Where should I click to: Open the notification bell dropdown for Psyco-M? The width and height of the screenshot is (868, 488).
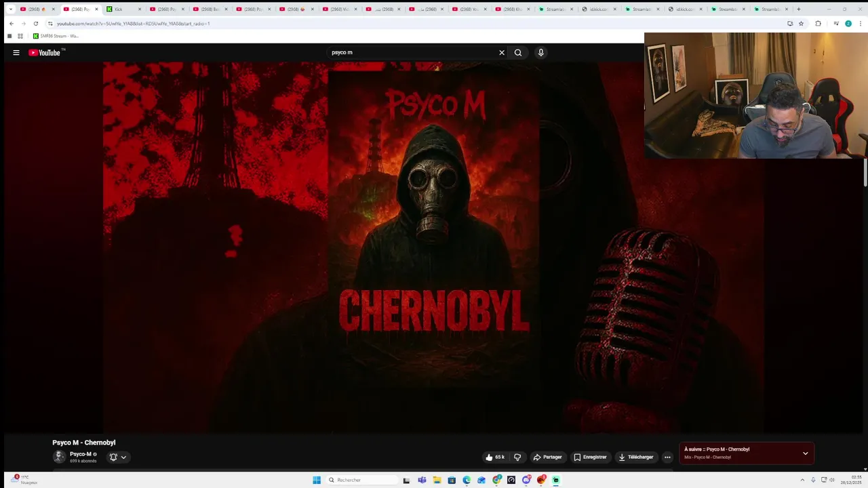[x=118, y=457]
